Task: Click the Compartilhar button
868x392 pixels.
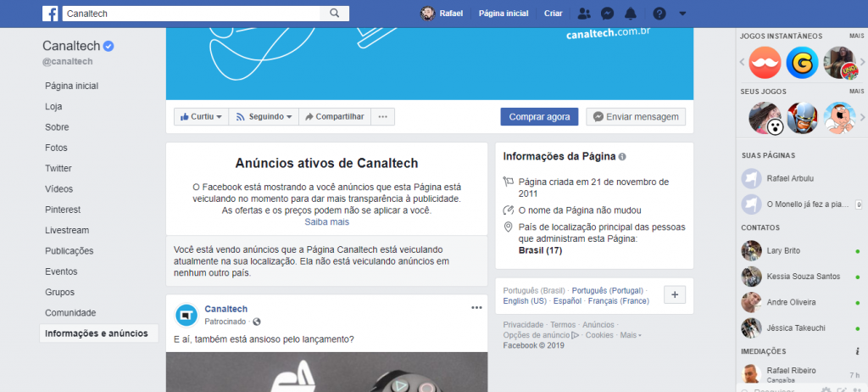Action: [334, 117]
